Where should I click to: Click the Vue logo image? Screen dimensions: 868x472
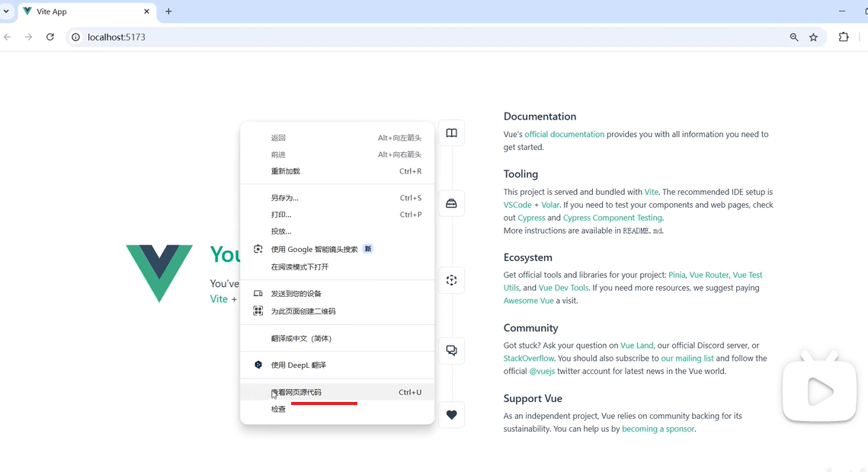(159, 273)
